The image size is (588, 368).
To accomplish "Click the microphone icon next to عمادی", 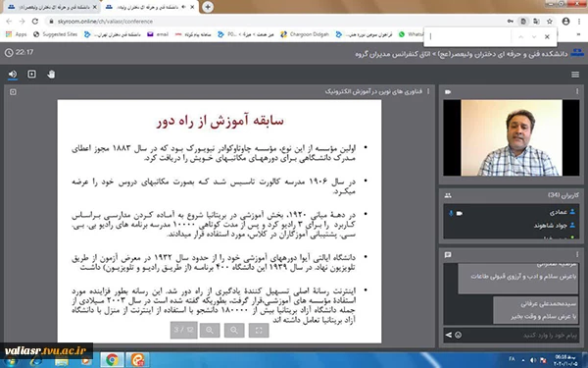I will (x=451, y=213).
